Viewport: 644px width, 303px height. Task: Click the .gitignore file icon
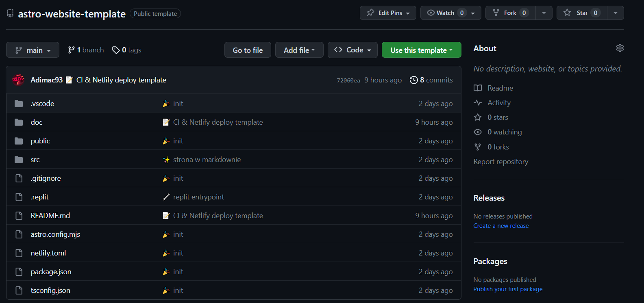[x=19, y=178]
